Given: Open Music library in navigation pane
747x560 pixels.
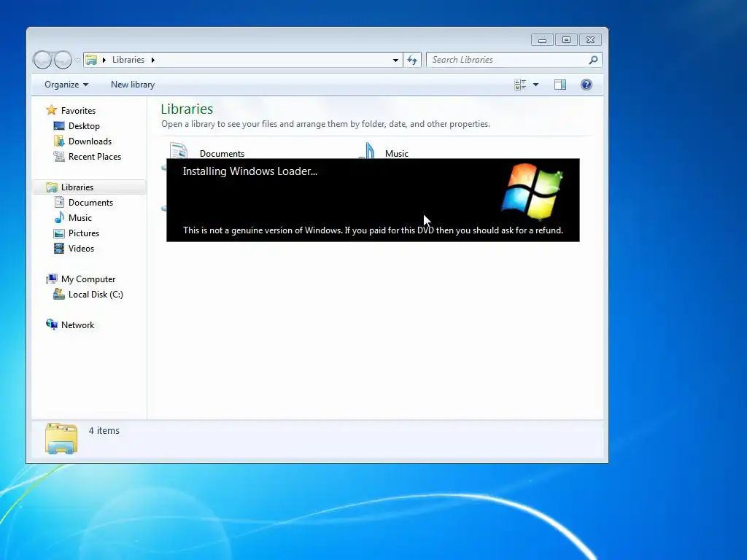Looking at the screenshot, I should coord(80,218).
